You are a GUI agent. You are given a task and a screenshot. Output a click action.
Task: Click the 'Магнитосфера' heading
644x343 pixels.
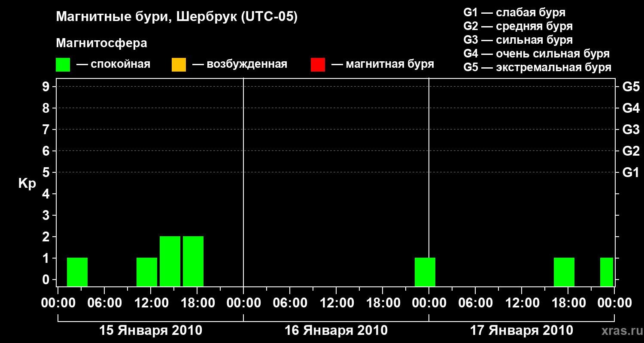[101, 43]
